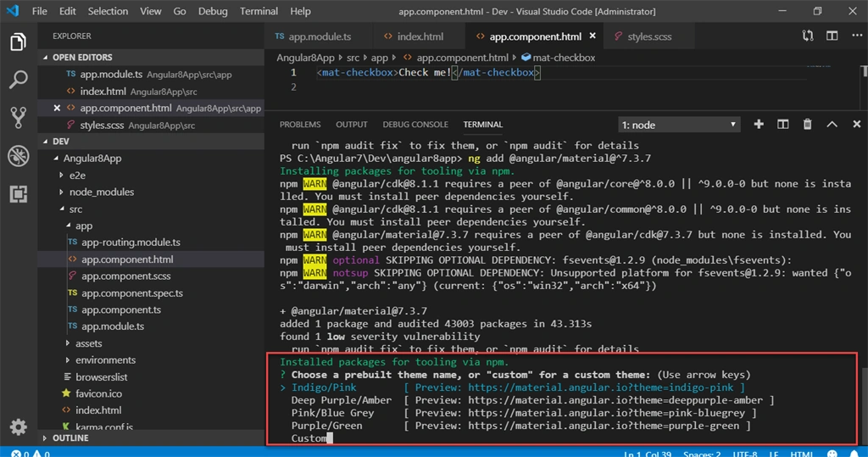This screenshot has width=868, height=457.
Task: Split the terminal panel
Action: [x=782, y=125]
